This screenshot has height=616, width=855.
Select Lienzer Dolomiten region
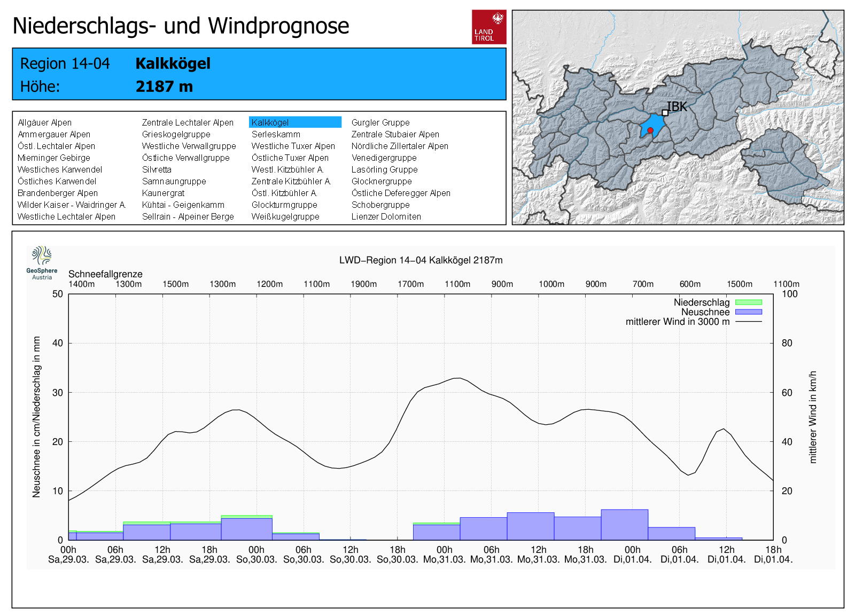tap(386, 216)
